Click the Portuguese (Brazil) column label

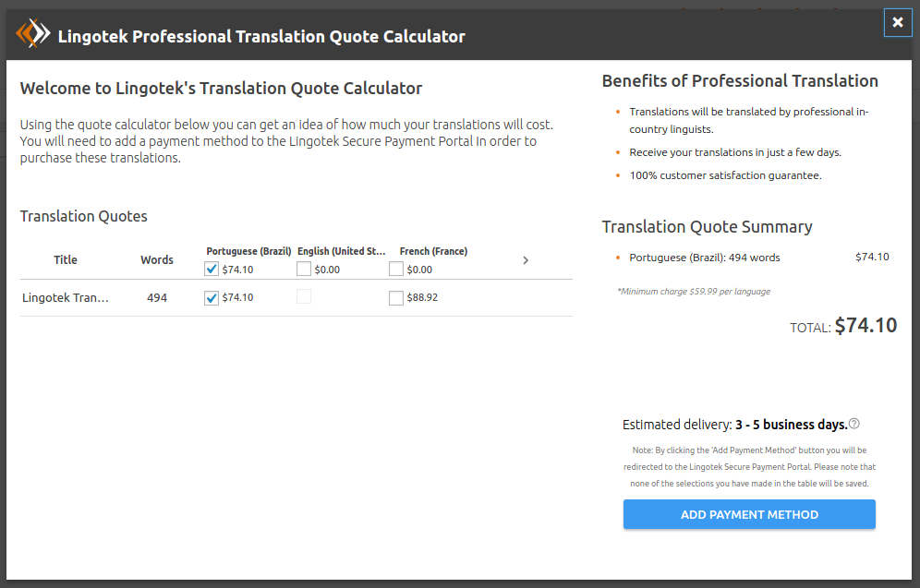point(248,251)
